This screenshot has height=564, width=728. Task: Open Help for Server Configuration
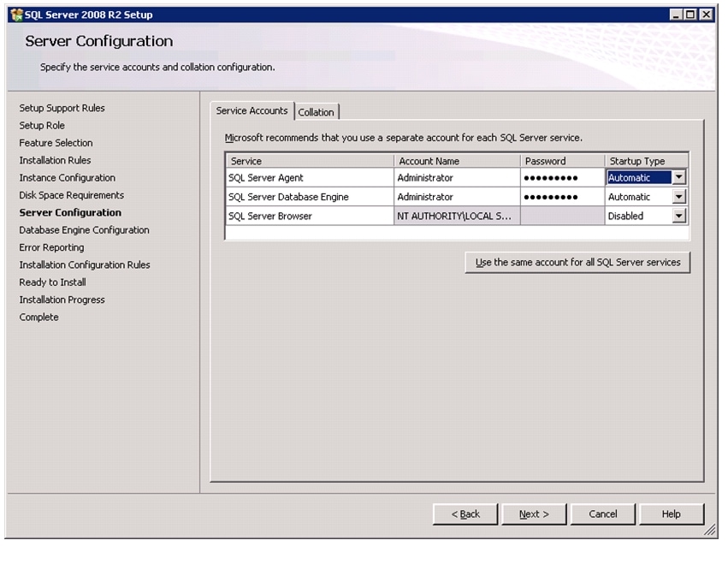(671, 514)
